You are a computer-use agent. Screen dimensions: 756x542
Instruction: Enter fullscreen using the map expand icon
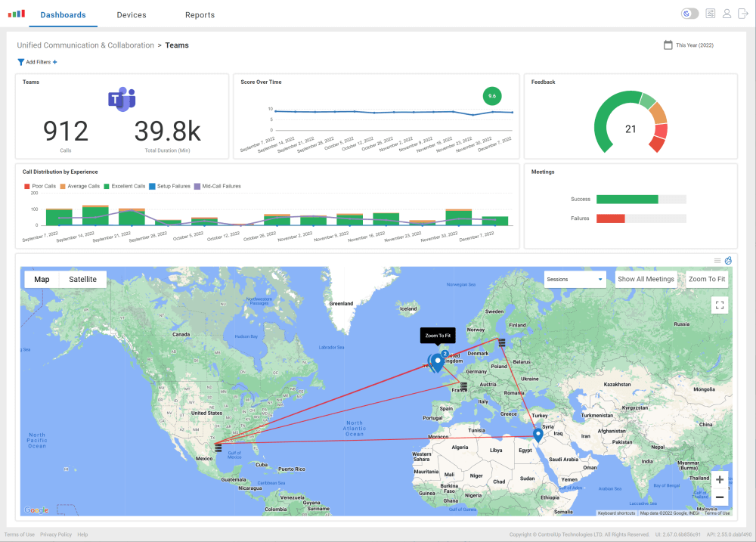pyautogui.click(x=720, y=305)
